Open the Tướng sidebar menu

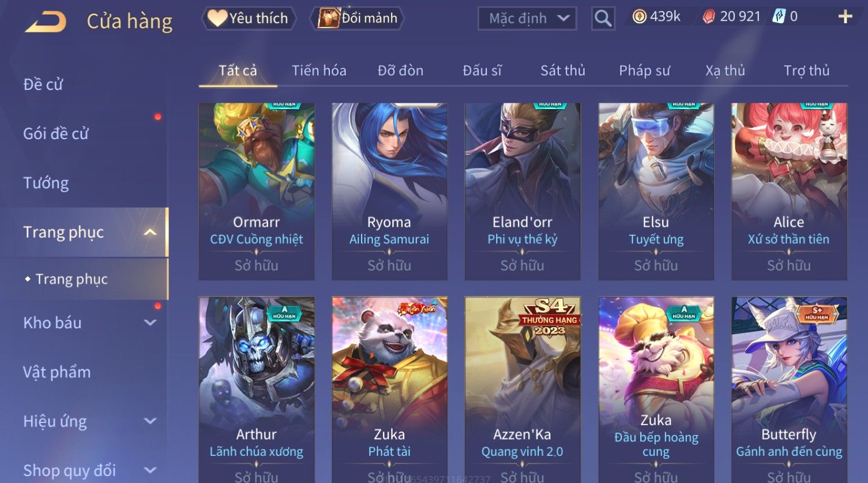pyautogui.click(x=46, y=183)
